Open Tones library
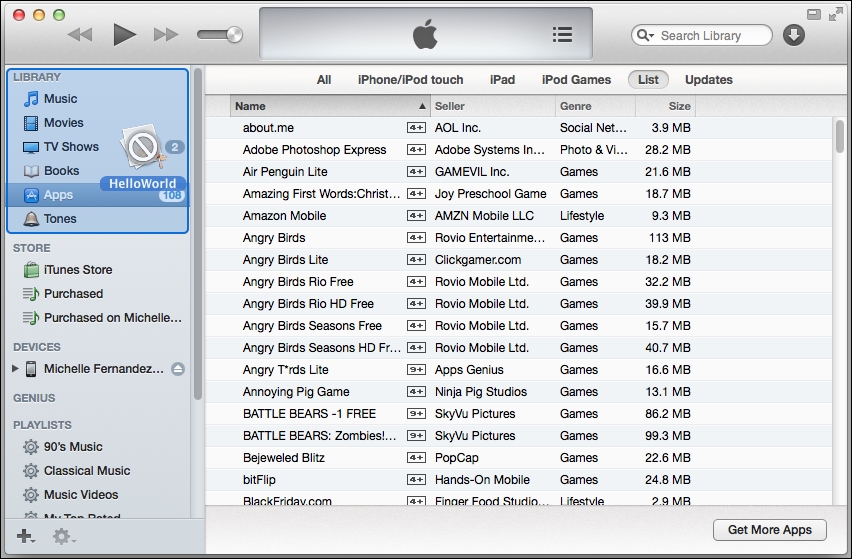The image size is (852, 559). pyautogui.click(x=98, y=218)
